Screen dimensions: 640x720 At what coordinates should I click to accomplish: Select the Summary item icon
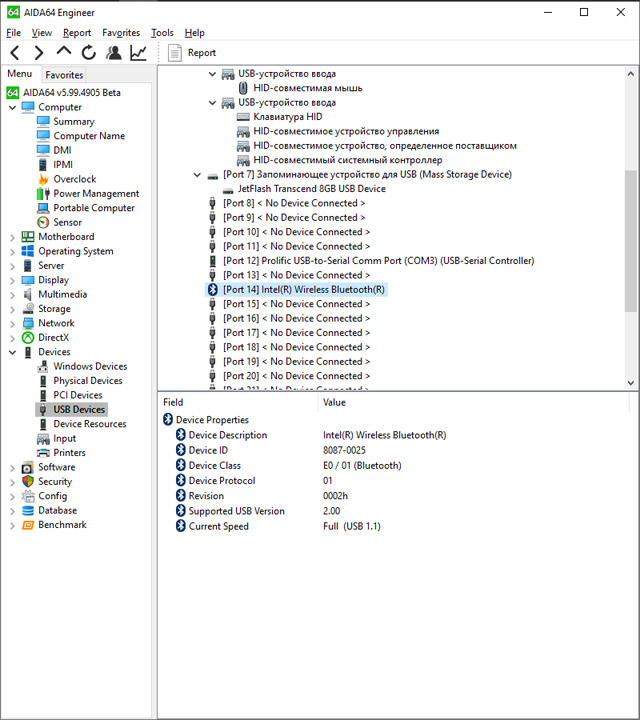pos(43,121)
